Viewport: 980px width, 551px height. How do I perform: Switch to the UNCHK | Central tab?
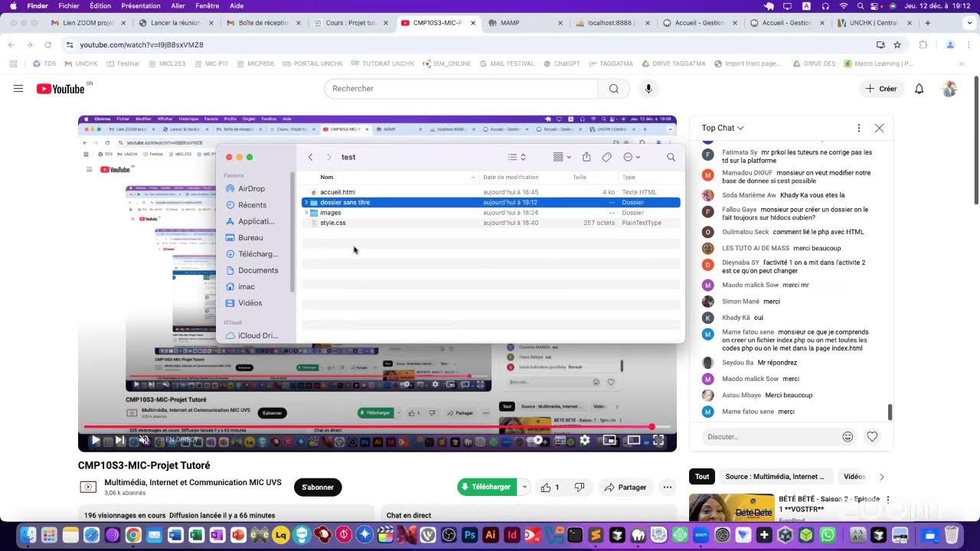[872, 23]
